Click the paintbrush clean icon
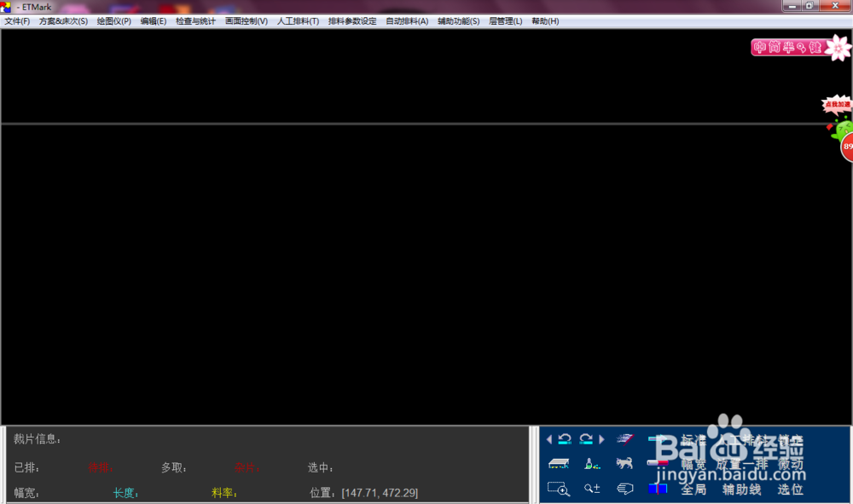Image resolution: width=853 pixels, height=504 pixels. click(x=592, y=464)
